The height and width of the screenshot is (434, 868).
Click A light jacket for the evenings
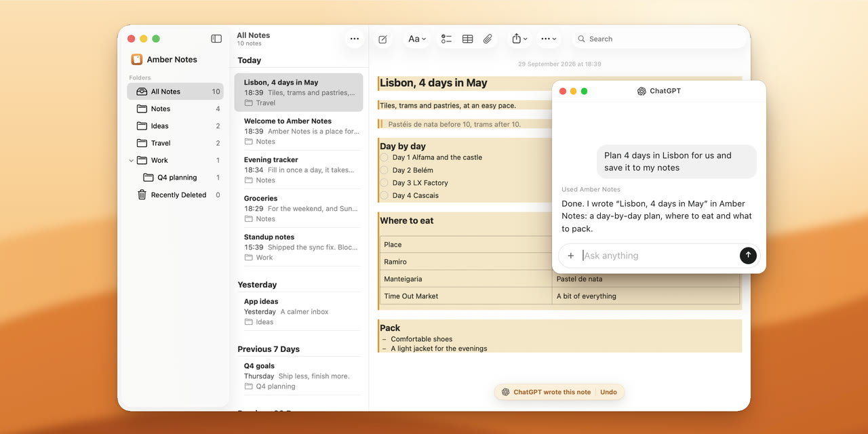click(439, 349)
